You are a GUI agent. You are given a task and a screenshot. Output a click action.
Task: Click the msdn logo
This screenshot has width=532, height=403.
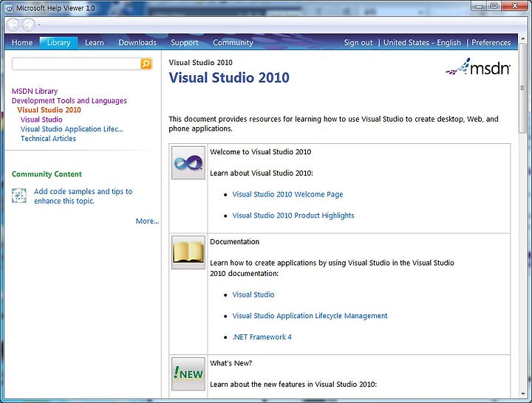click(478, 66)
